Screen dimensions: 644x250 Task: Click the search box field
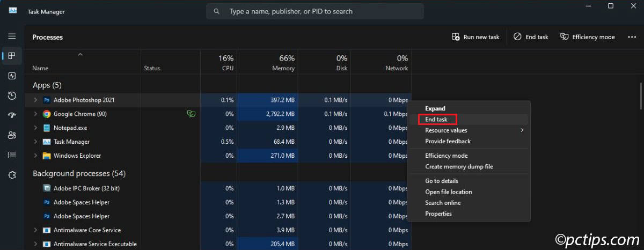tap(315, 11)
